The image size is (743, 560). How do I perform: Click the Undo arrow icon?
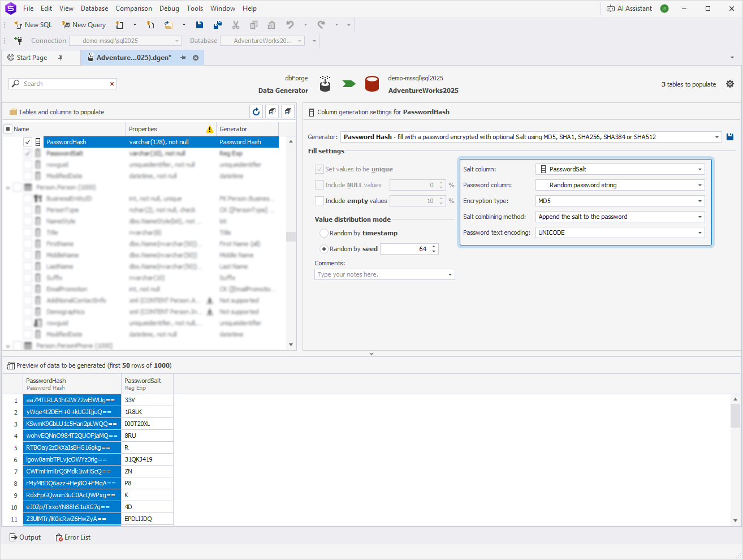tap(290, 25)
